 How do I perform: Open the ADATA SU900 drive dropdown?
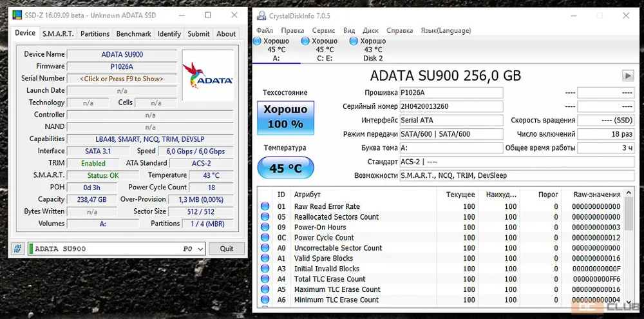click(x=199, y=249)
